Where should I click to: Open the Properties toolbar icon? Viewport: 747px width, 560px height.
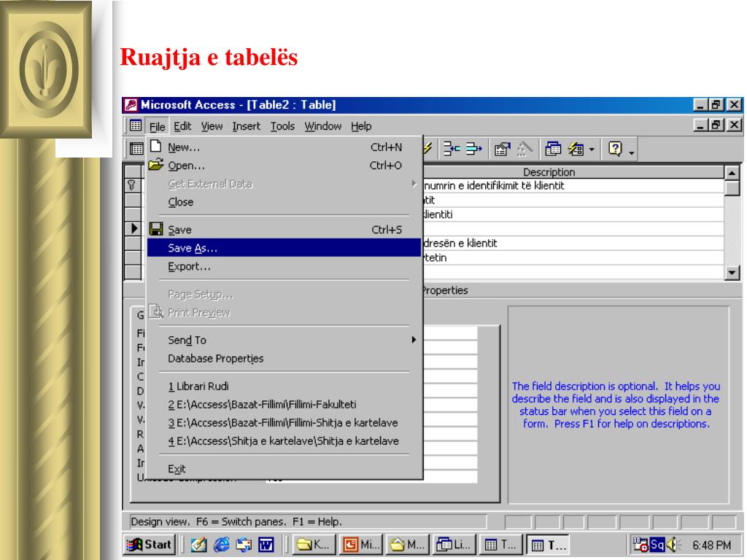coord(502,149)
